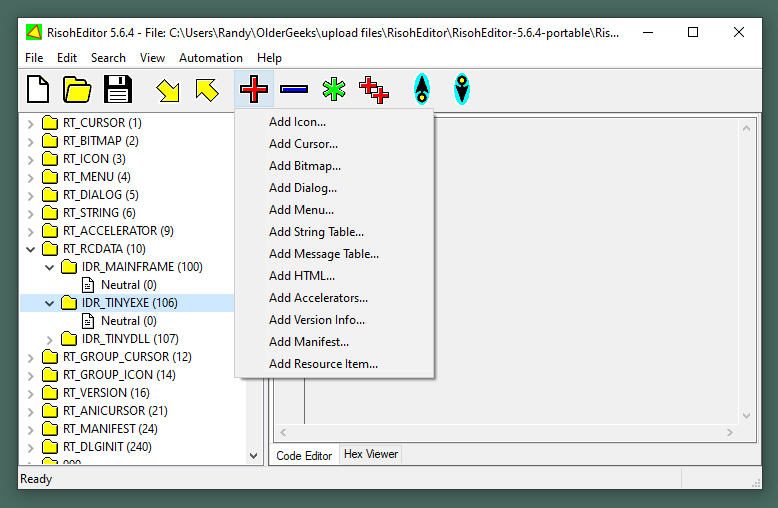
Task: Click the double red plus Clone icon
Action: 374,90
